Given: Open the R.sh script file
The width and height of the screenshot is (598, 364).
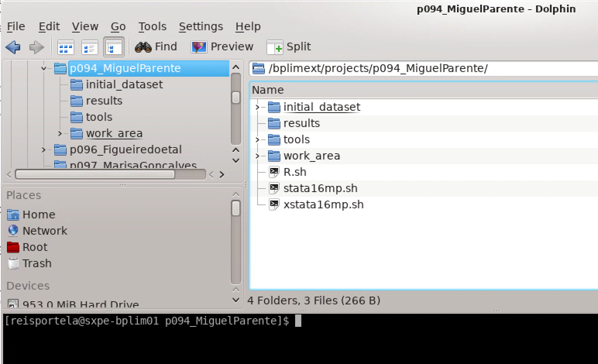Looking at the screenshot, I should (294, 172).
